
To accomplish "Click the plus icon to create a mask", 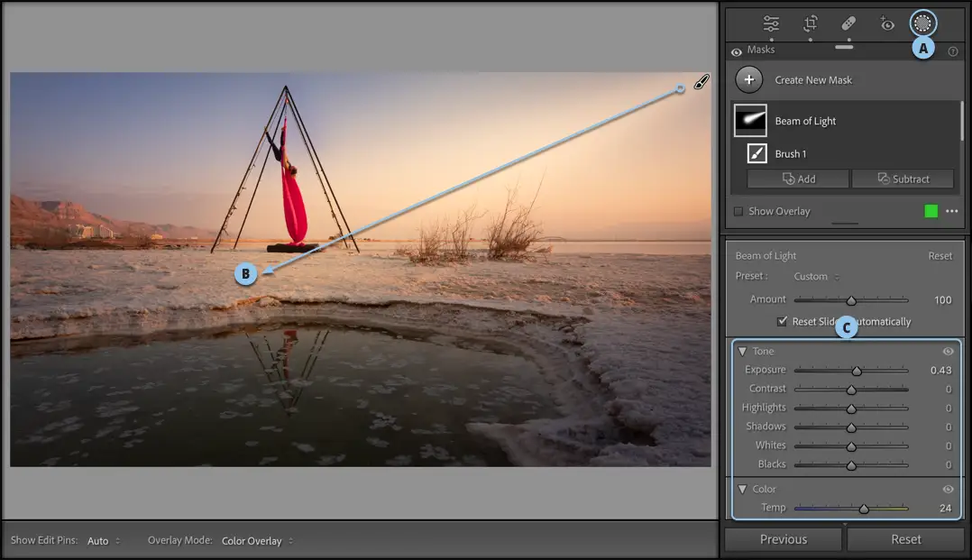I will click(x=748, y=80).
